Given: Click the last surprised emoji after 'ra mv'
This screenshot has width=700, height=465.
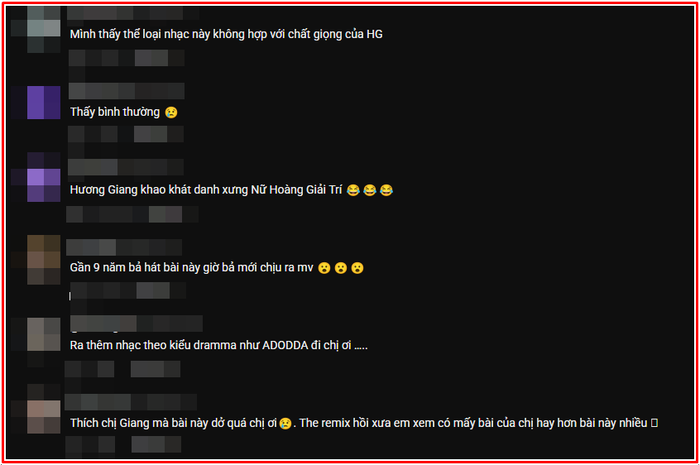Looking at the screenshot, I should 357,268.
